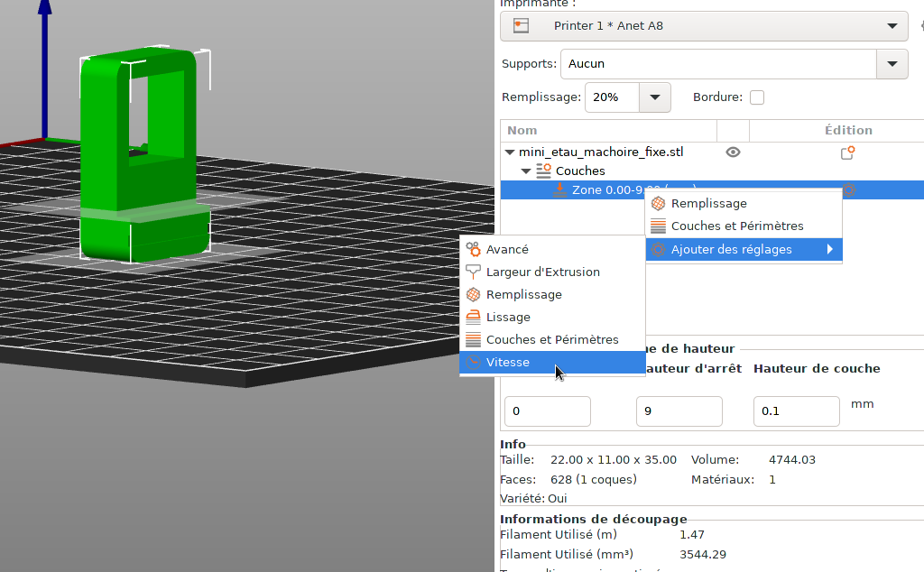Click the Largeur d'Extrusion funnel icon
The width and height of the screenshot is (924, 572).
click(x=473, y=272)
